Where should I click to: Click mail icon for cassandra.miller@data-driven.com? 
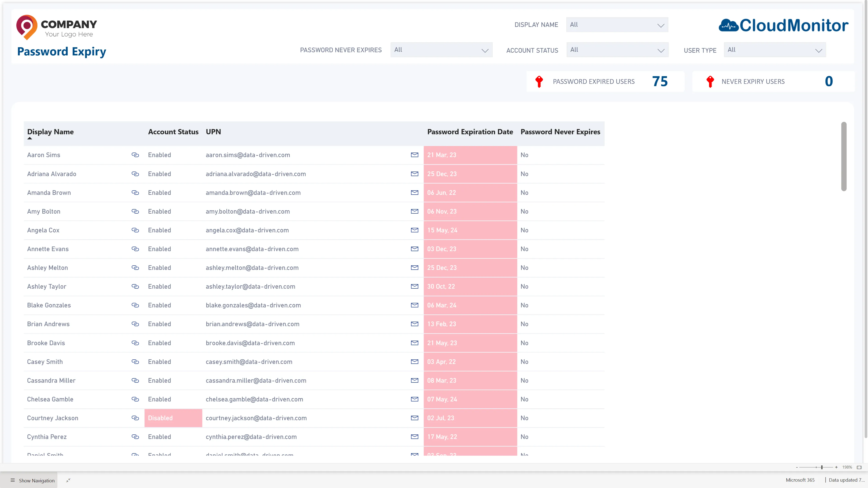(414, 380)
